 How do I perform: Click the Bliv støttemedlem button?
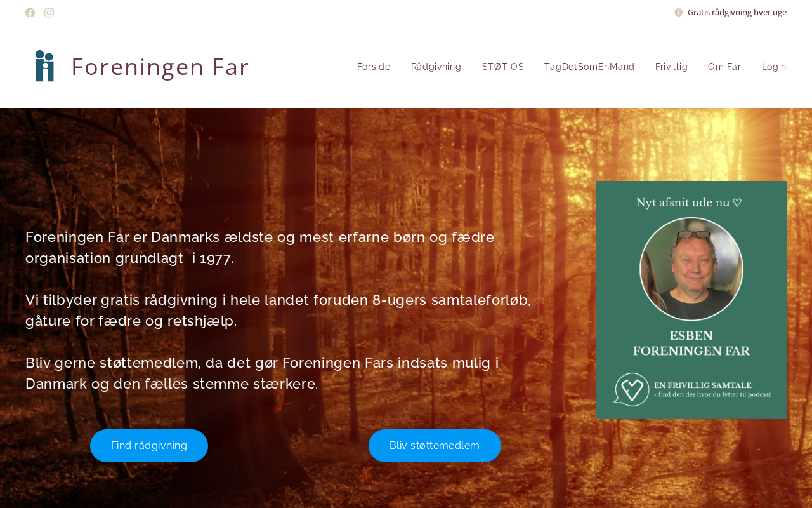click(x=435, y=446)
